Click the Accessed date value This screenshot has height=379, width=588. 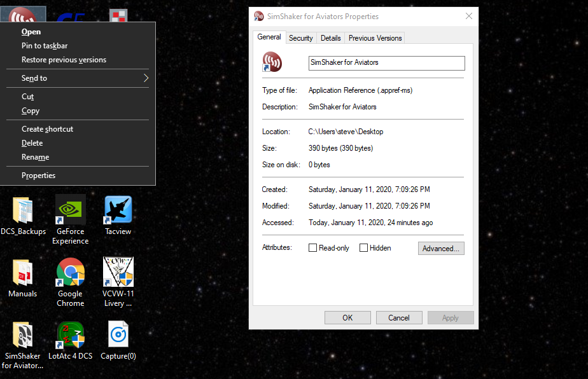(x=370, y=223)
